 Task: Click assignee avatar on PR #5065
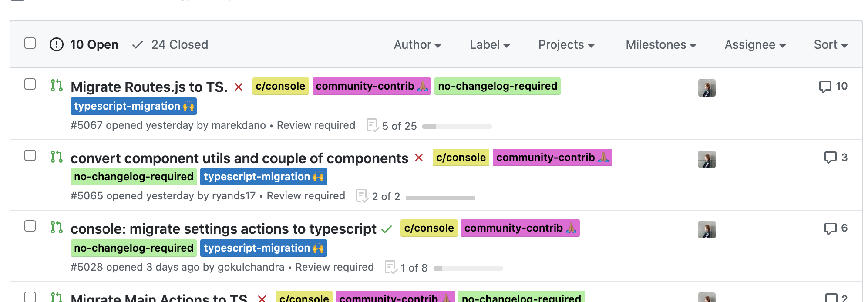[x=707, y=159]
